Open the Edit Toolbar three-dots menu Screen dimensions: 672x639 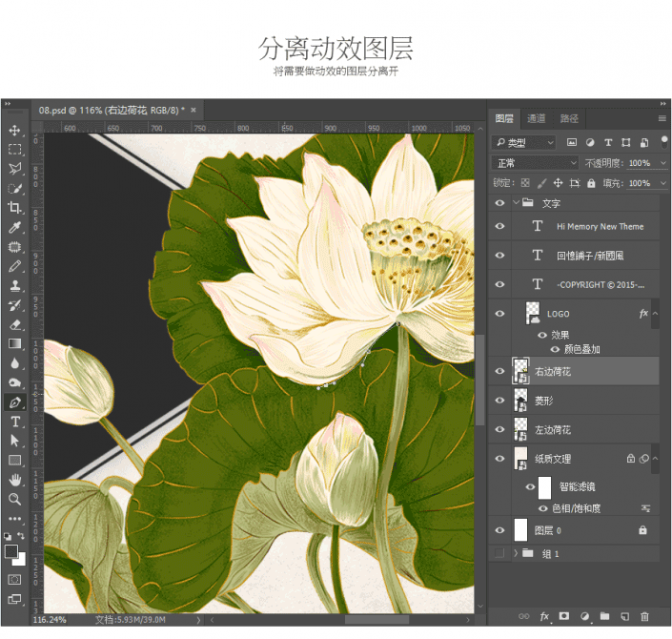click(x=14, y=519)
